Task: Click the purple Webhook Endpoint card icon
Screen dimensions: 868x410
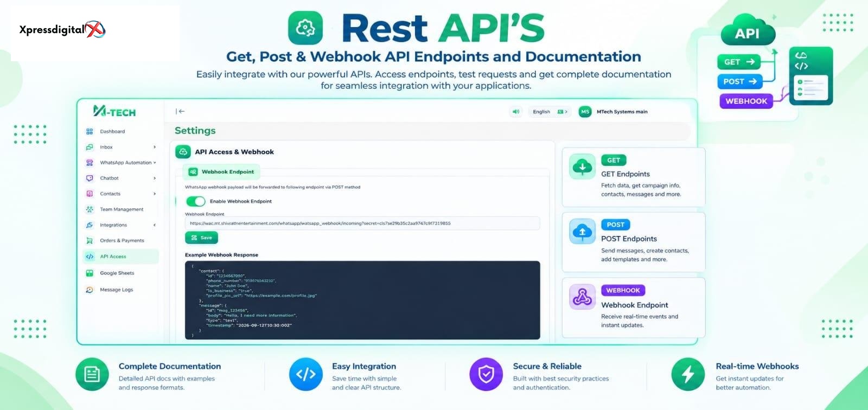Action: (582, 297)
